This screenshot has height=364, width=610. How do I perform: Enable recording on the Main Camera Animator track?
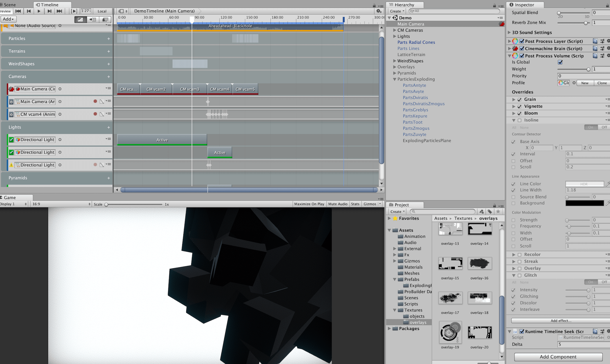point(95,102)
